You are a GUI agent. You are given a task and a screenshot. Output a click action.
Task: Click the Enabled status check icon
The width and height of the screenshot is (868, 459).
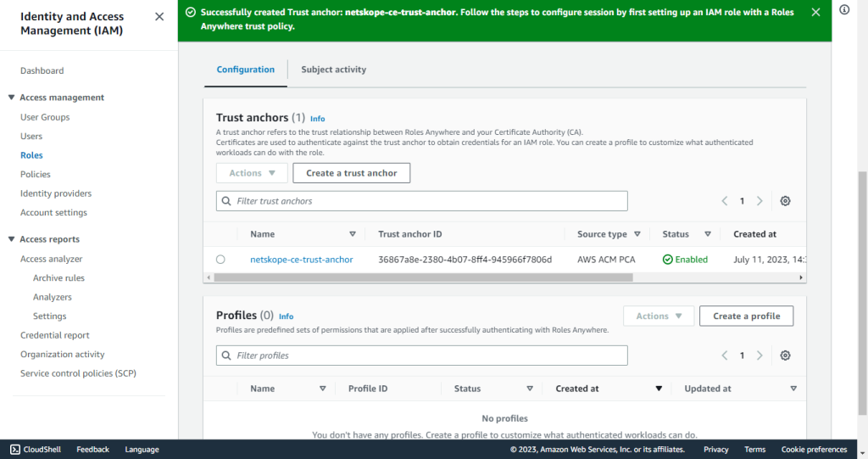[x=668, y=260]
